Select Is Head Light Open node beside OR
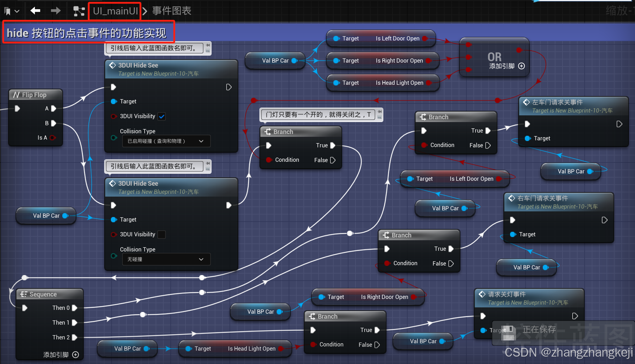Screen dimensions: 635x364 (383, 83)
